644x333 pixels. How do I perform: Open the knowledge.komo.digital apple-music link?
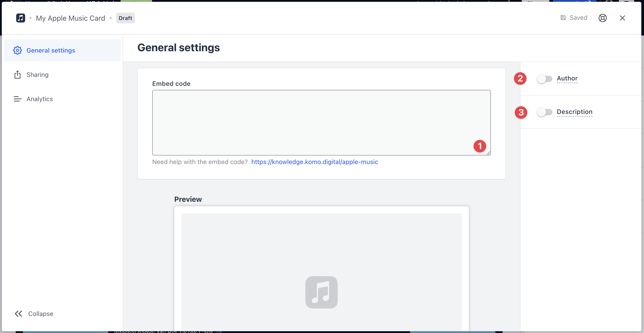(315, 162)
